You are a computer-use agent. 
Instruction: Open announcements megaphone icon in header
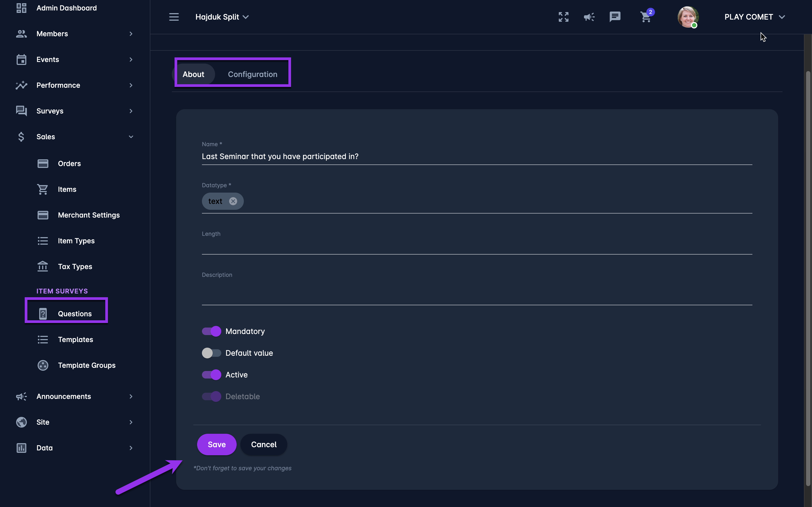(x=589, y=17)
